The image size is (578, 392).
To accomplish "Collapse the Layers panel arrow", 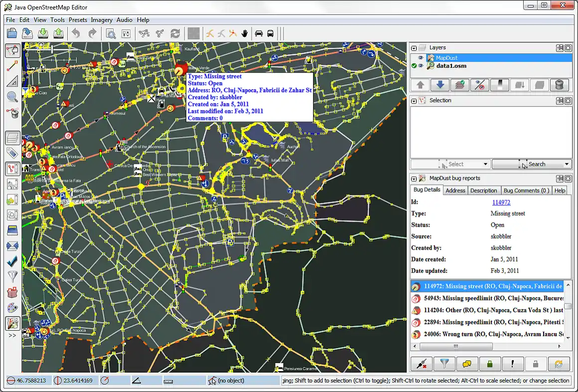I will (x=414, y=48).
